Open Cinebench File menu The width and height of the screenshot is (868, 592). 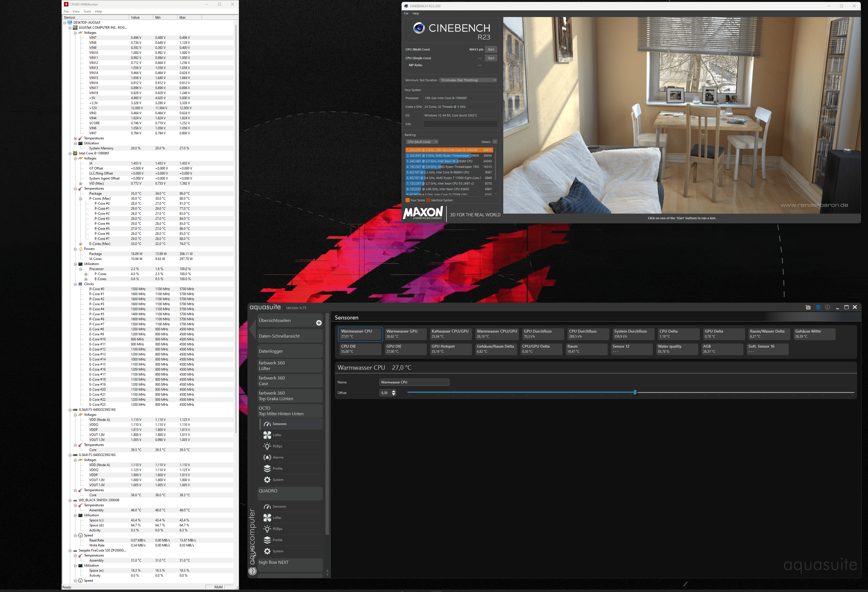[406, 13]
